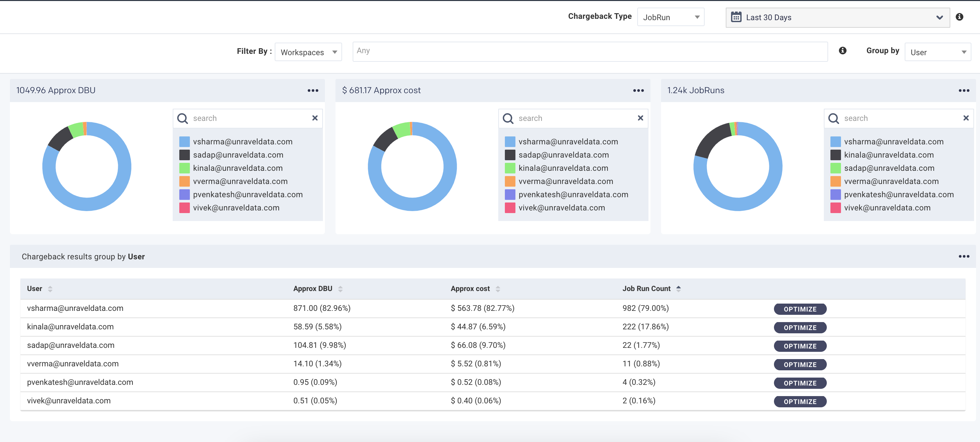Viewport: 980px width, 442px height.
Task: Toggle vsharma legend entry in the Approx DBU chart
Action: [242, 142]
